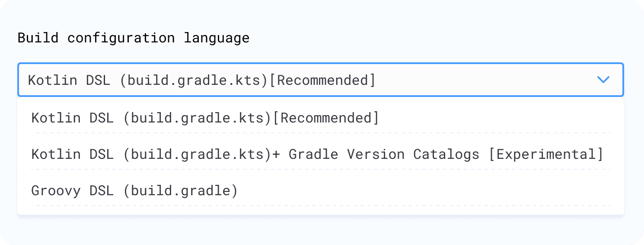Click the Build configuration language label

click(x=133, y=38)
